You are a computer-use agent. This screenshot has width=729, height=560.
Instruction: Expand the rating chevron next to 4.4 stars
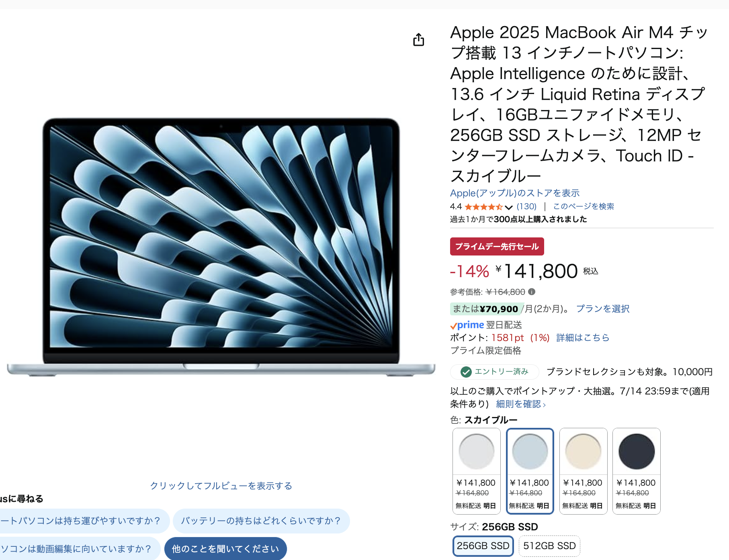click(x=509, y=207)
